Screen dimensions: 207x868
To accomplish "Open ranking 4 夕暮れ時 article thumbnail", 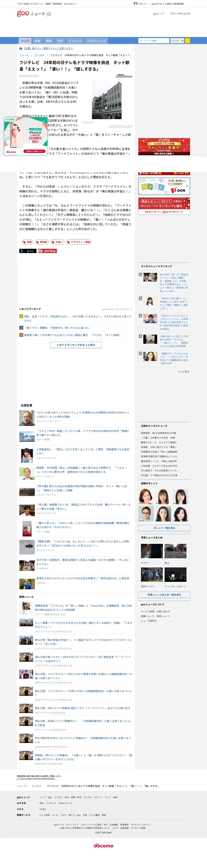I will 150,339.
